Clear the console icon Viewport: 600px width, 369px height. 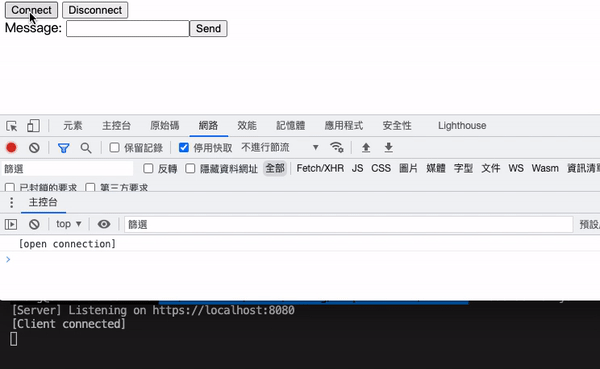(x=34, y=224)
